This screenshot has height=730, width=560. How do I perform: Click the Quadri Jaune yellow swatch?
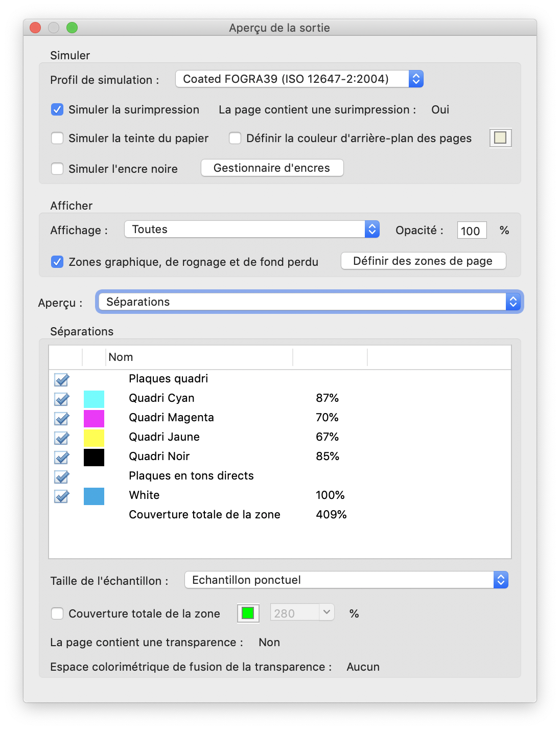[x=94, y=438]
